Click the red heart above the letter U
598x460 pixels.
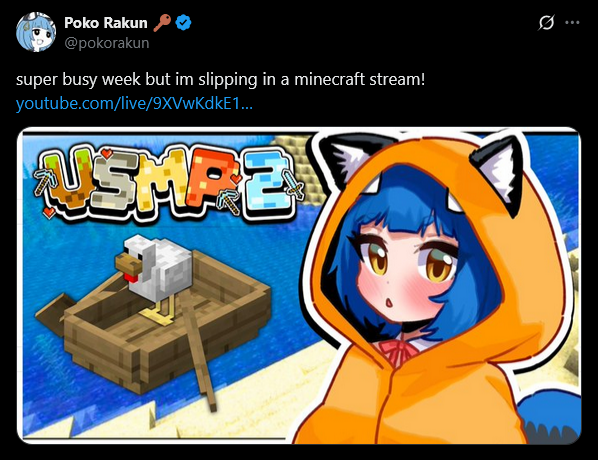(106, 153)
